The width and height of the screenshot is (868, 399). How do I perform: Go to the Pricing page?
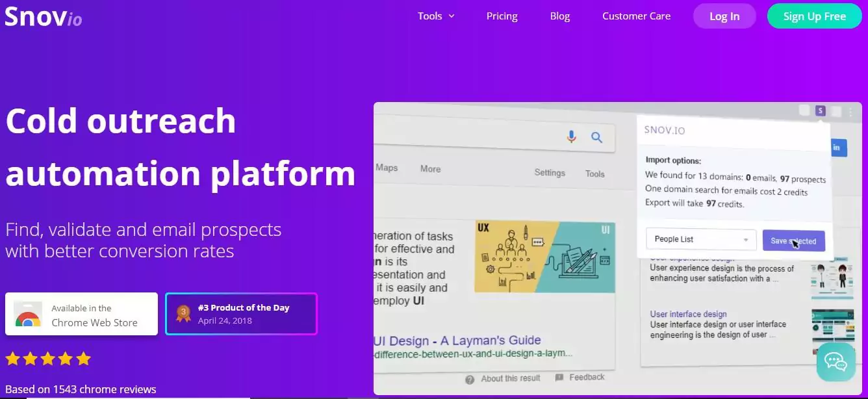point(502,16)
